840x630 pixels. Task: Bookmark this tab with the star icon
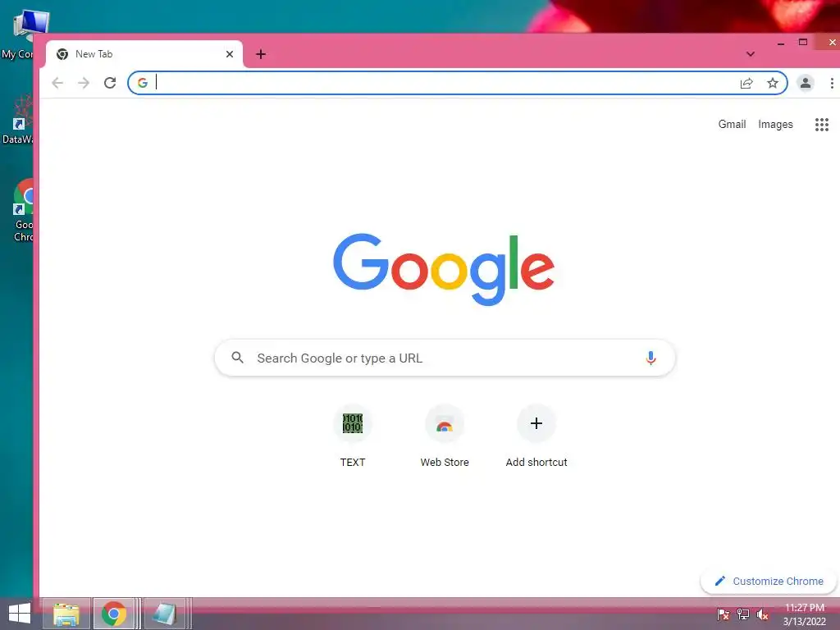click(773, 83)
